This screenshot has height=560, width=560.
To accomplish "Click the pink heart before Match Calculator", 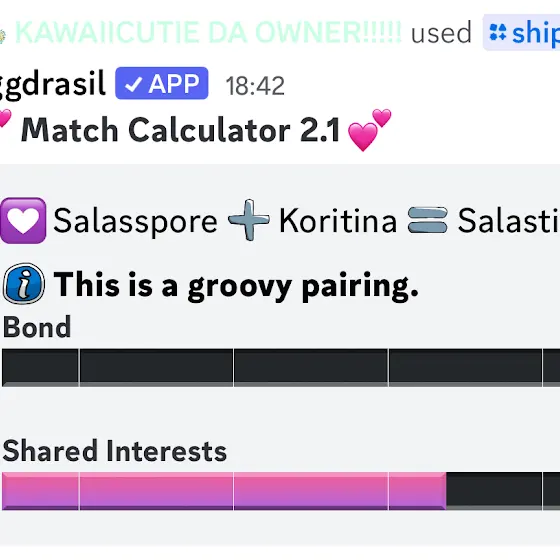I will click(x=5, y=119).
